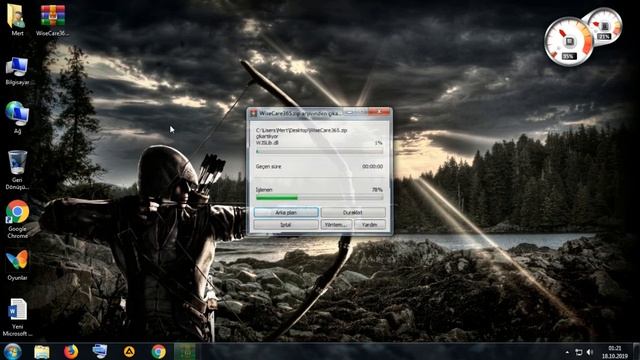Click the green İşlenen total progress bar
This screenshot has width=640, height=360.
coord(320,198)
